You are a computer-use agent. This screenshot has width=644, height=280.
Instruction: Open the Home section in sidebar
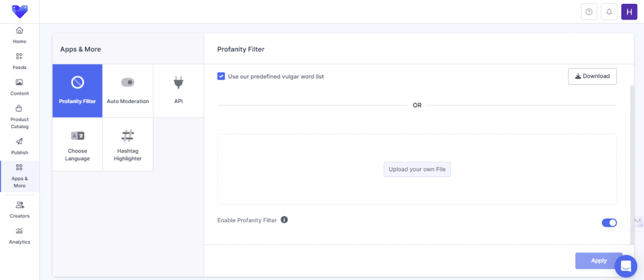click(x=19, y=35)
